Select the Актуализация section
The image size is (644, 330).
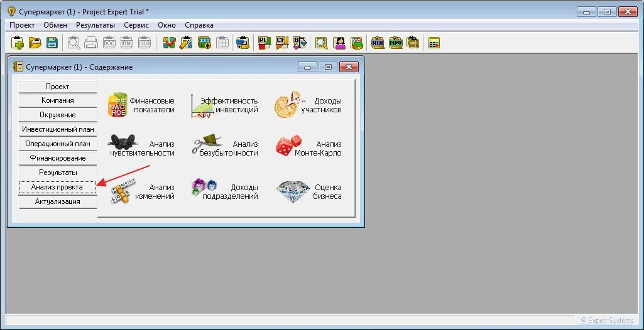click(58, 201)
